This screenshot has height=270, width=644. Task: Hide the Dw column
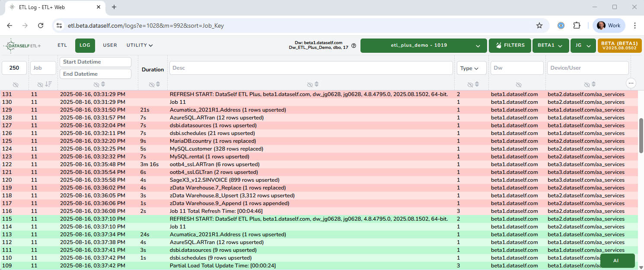tap(518, 84)
